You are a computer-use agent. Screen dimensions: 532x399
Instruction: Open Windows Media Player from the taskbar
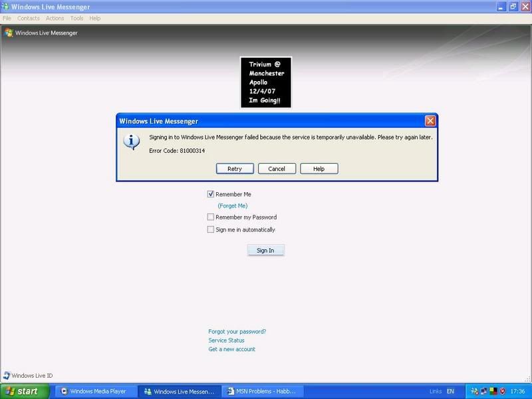point(93,391)
